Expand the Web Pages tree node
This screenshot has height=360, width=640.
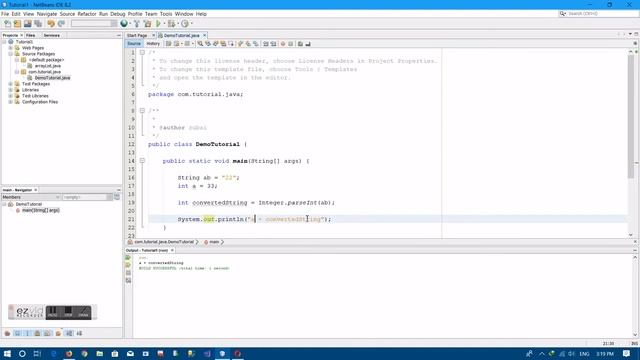[11, 48]
